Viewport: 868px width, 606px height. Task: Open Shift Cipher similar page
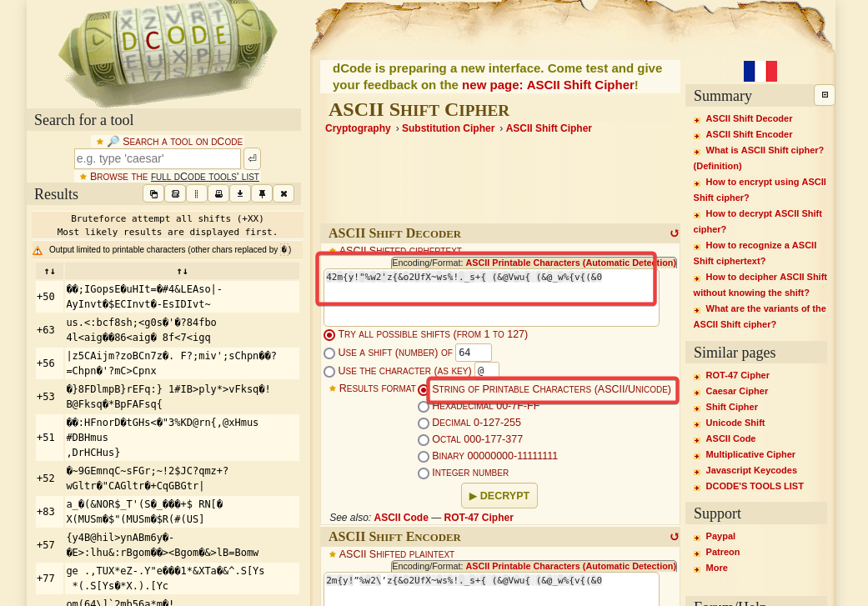pyautogui.click(x=731, y=408)
